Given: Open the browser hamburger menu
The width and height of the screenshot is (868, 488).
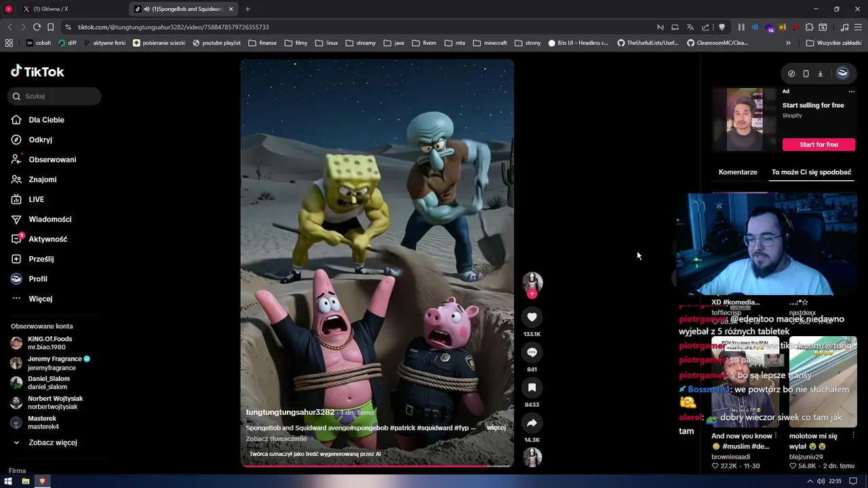Looking at the screenshot, I should (858, 27).
